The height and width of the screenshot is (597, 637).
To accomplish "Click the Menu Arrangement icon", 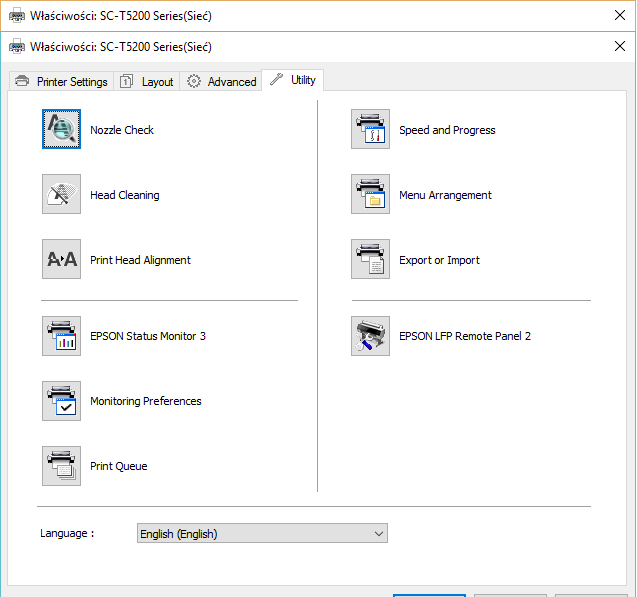I will pyautogui.click(x=370, y=195).
